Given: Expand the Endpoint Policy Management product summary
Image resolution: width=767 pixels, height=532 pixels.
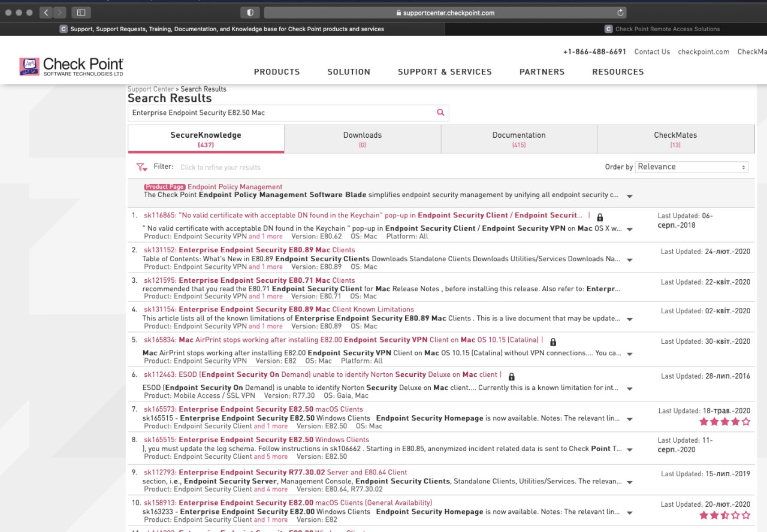Looking at the screenshot, I should (x=629, y=196).
